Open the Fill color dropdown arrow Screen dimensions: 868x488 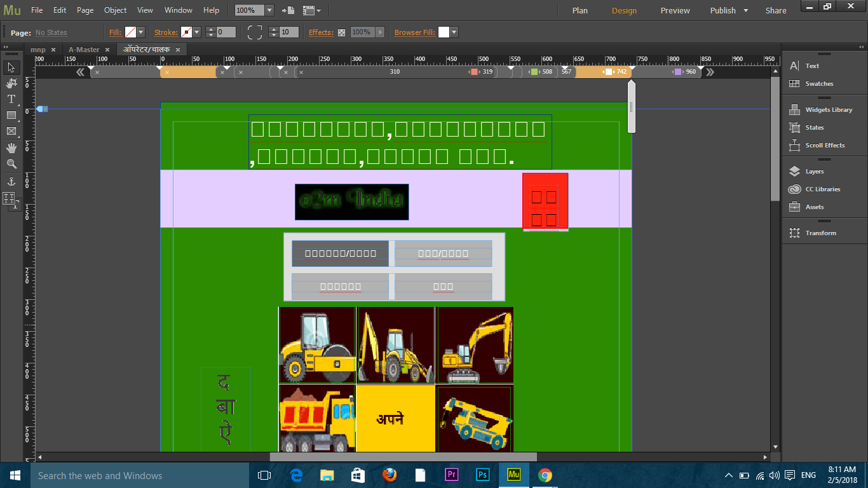point(141,32)
